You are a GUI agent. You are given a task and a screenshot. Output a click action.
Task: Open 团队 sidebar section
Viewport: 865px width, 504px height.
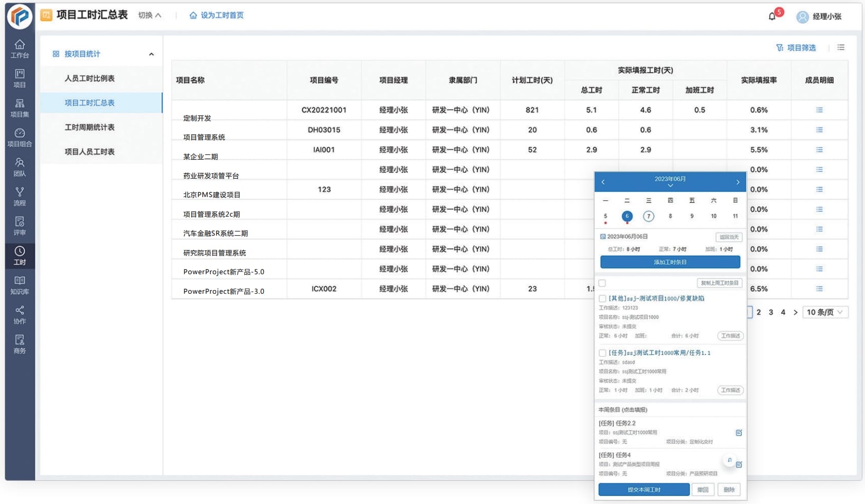click(20, 167)
